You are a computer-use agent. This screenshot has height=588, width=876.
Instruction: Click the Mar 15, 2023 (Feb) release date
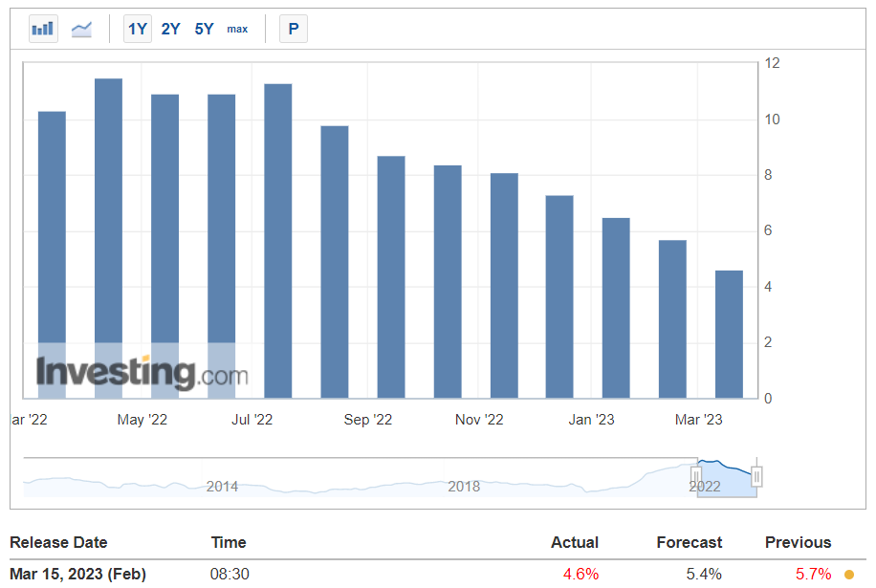77,574
